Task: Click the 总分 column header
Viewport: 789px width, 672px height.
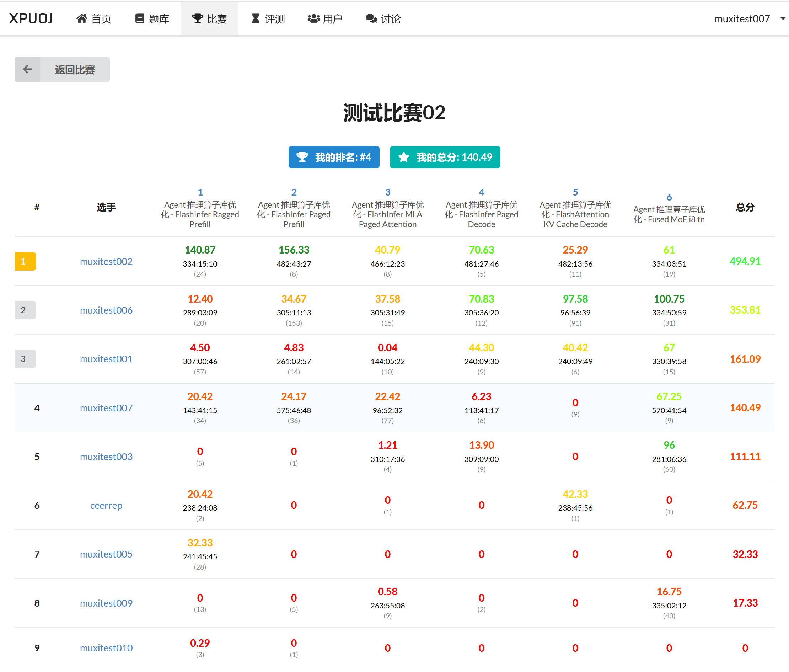Action: [x=745, y=207]
